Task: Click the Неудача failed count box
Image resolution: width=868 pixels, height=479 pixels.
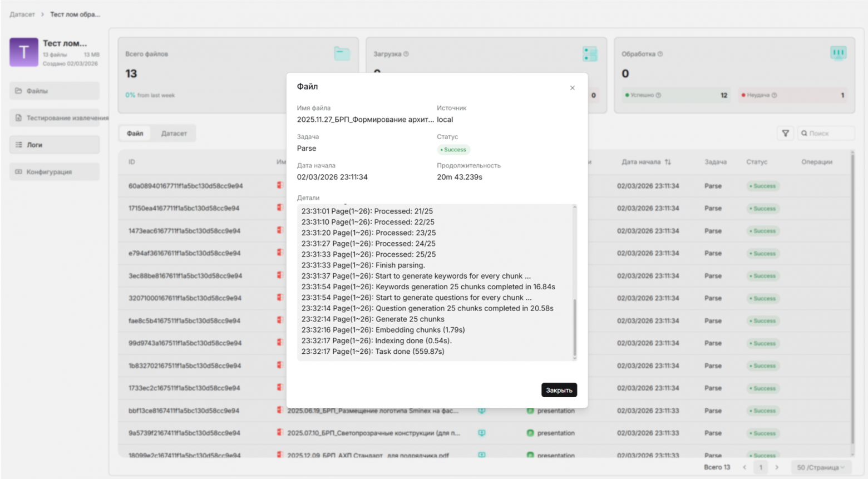Action: pos(793,95)
